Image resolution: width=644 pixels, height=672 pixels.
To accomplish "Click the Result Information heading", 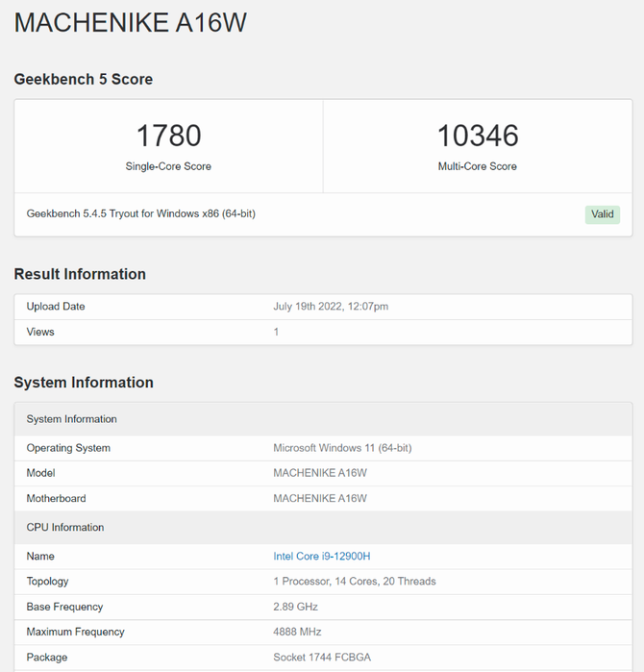I will pos(80,274).
